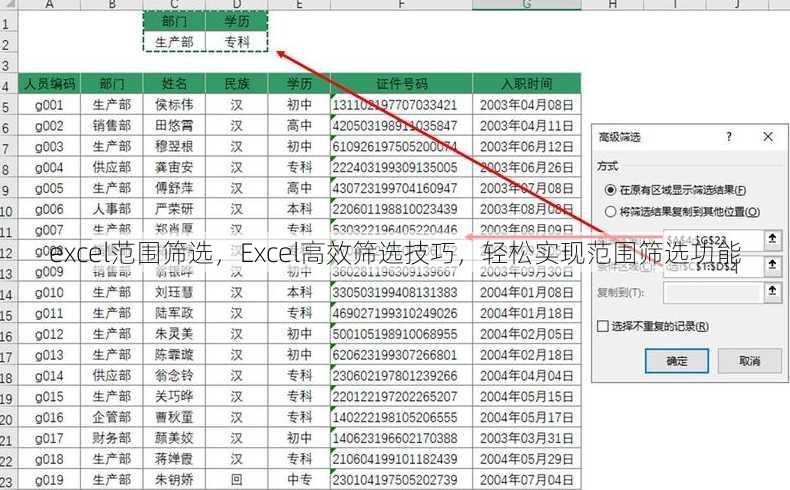Screen dimensions: 790x490
Task: Select name cell 蒋婵霞
Action: (x=174, y=459)
